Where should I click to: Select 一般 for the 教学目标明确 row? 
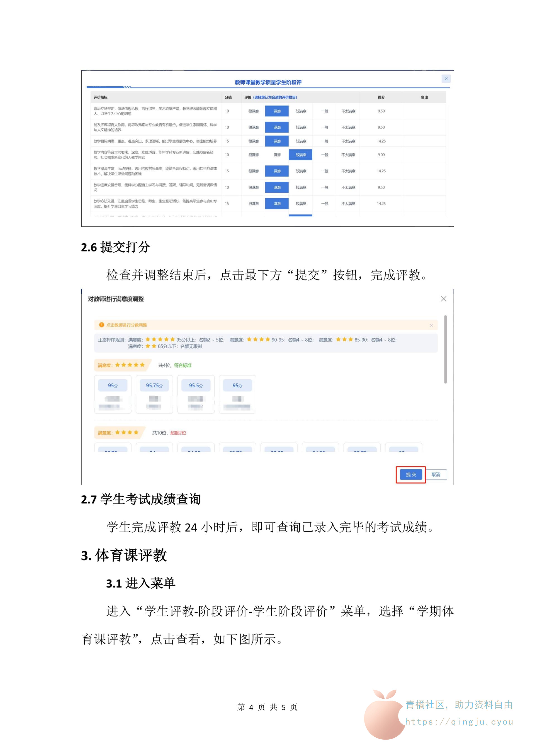(324, 141)
